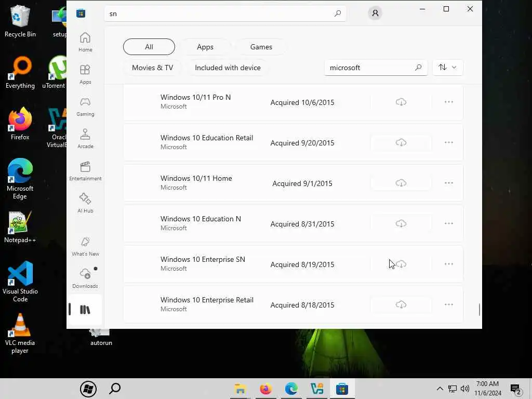Open more options for Windows 10 Enterprise Retail
Viewport: 532px width, 399px height.
448,304
